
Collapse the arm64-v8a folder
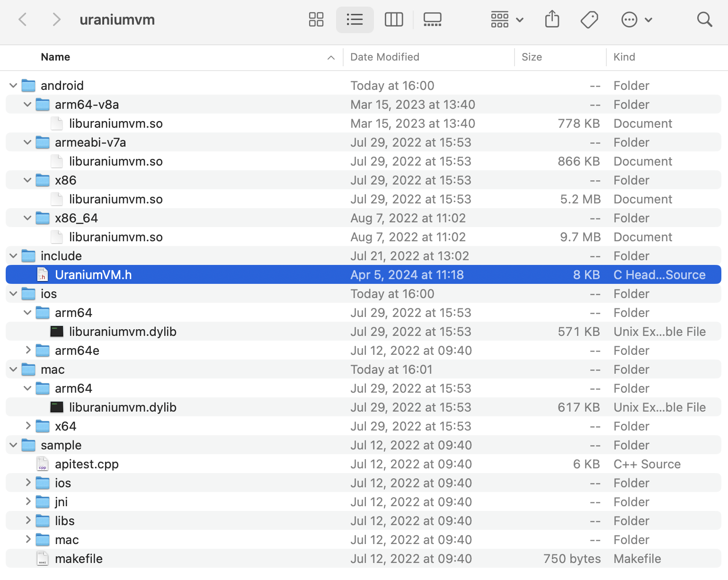click(27, 105)
